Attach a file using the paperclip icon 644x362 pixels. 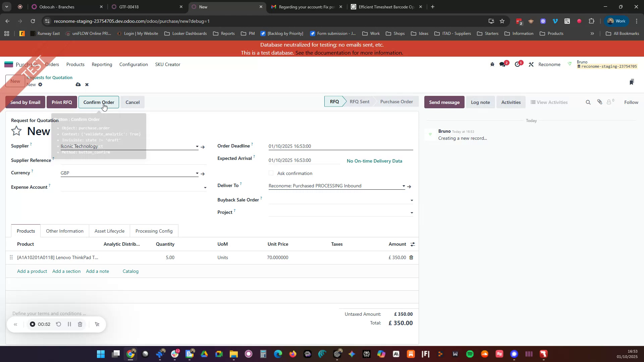point(600,102)
